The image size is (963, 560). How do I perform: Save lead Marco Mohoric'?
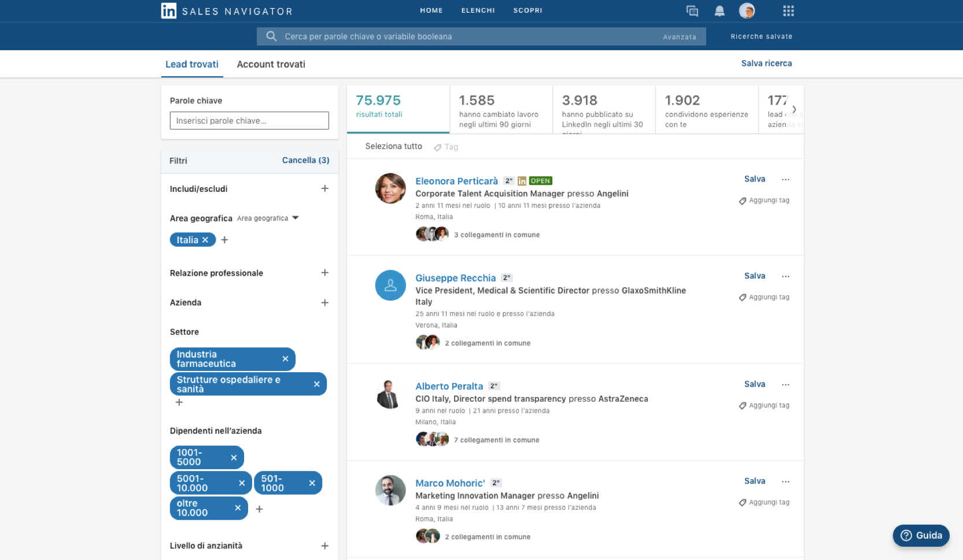[755, 481]
